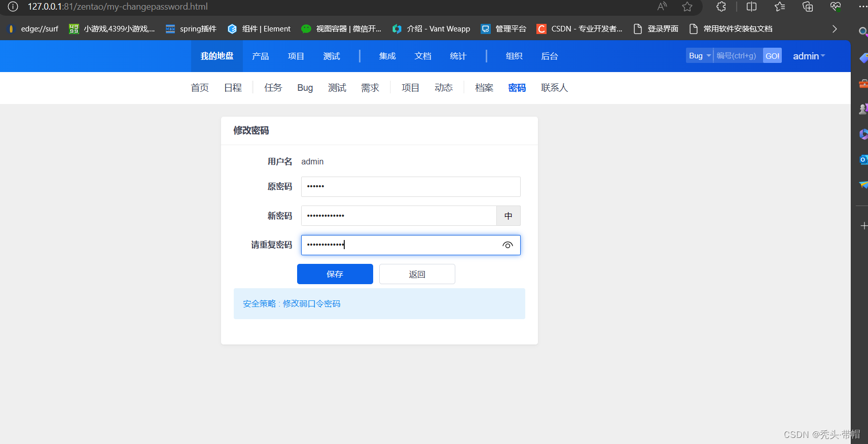Focus the 新密码 input field

point(399,216)
